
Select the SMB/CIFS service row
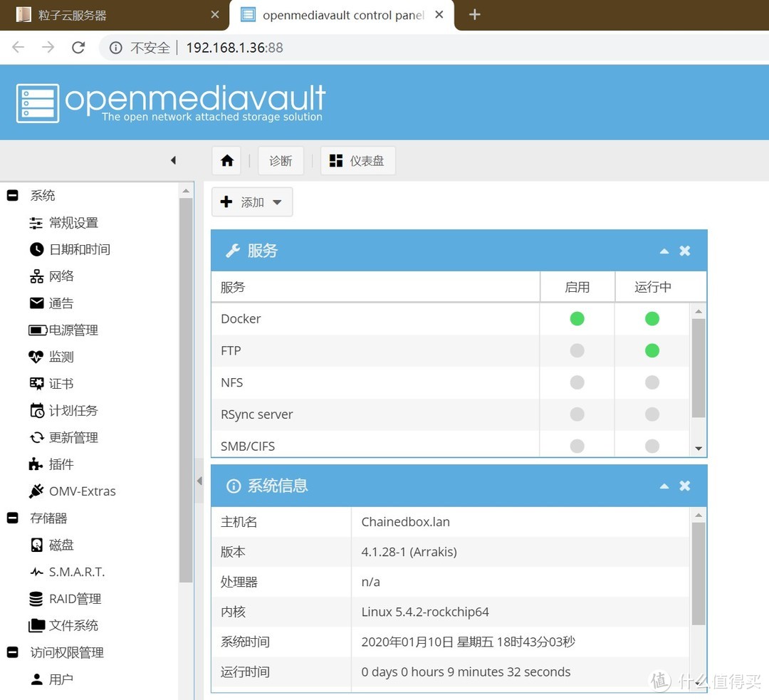pos(450,445)
